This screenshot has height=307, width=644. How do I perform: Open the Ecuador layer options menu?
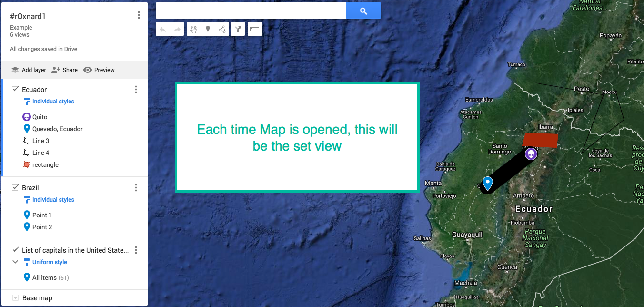coord(136,90)
